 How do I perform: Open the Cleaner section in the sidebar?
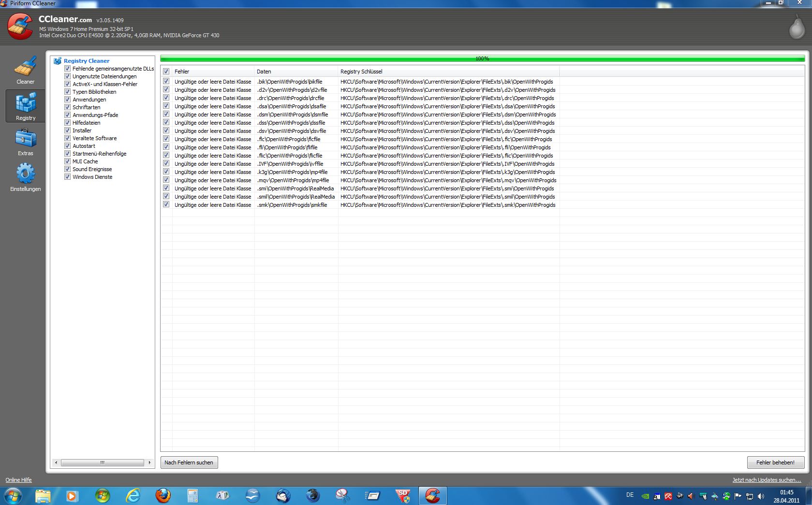[x=25, y=71]
